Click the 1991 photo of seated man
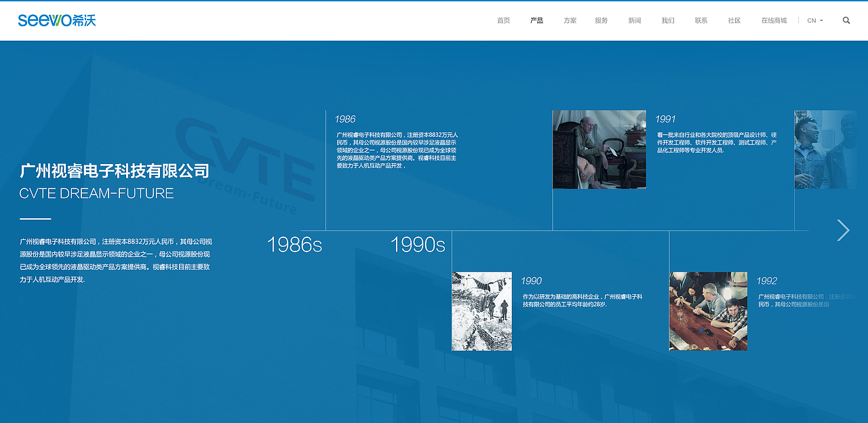Viewport: 868px width, 423px height. click(x=599, y=150)
